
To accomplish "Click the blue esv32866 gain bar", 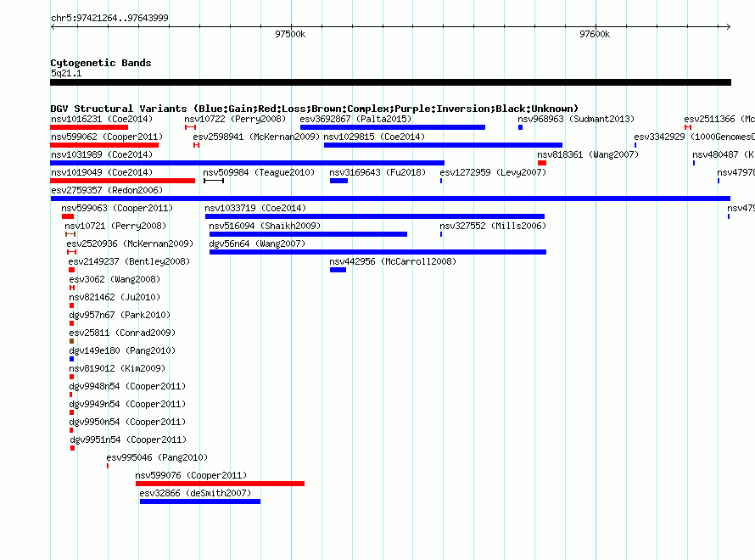I will [200, 501].
